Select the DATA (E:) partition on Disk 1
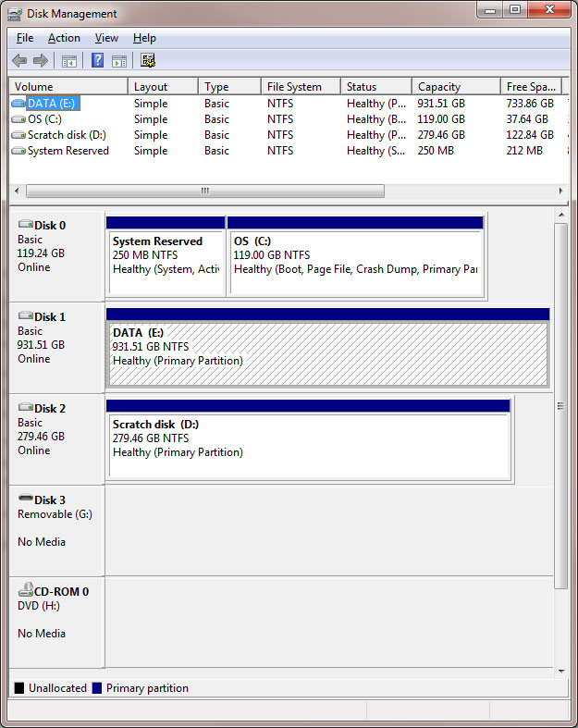Screen dimensions: 578x728 (327, 353)
